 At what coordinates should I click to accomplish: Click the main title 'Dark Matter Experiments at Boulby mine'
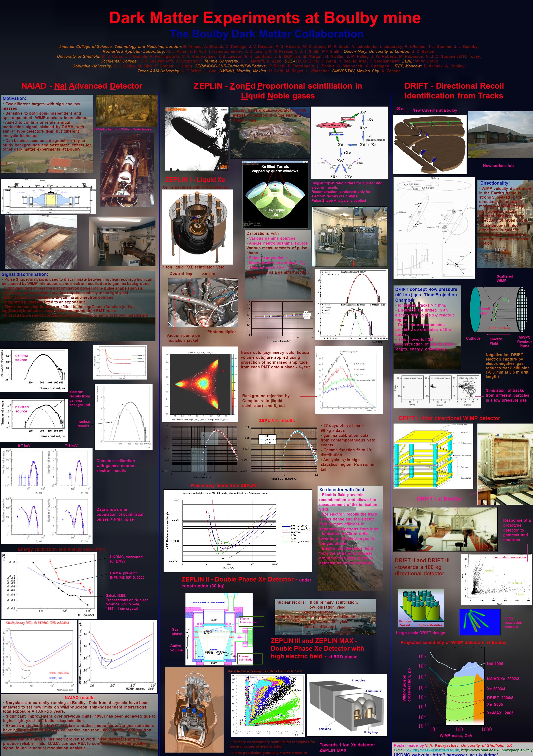tap(265, 18)
